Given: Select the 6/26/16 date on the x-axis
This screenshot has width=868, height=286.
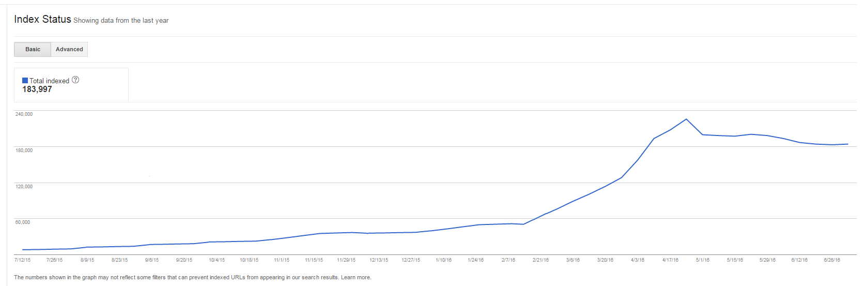Looking at the screenshot, I should [832, 260].
